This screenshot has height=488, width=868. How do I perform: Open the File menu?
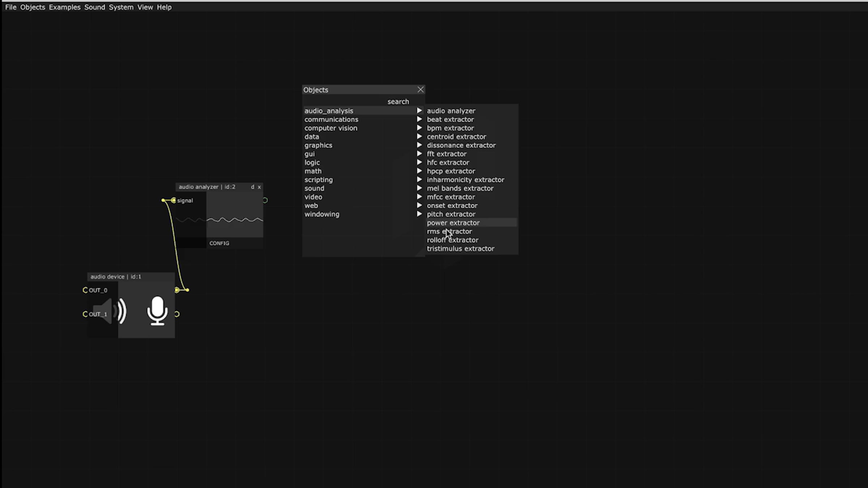tap(10, 7)
